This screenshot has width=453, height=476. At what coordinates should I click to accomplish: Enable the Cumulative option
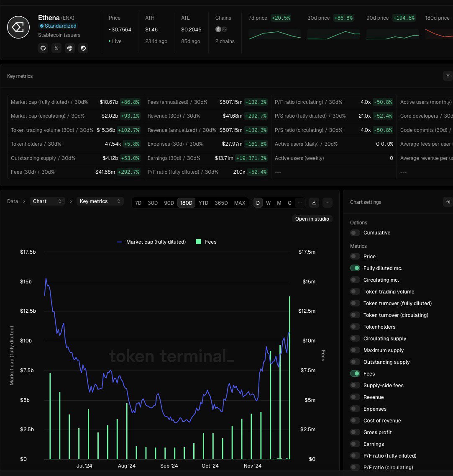[355, 233]
